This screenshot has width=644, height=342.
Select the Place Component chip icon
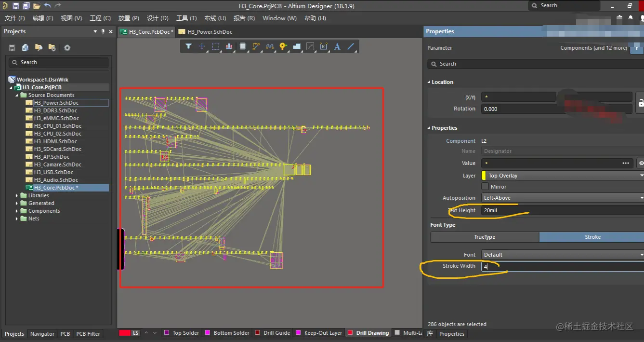pos(243,46)
